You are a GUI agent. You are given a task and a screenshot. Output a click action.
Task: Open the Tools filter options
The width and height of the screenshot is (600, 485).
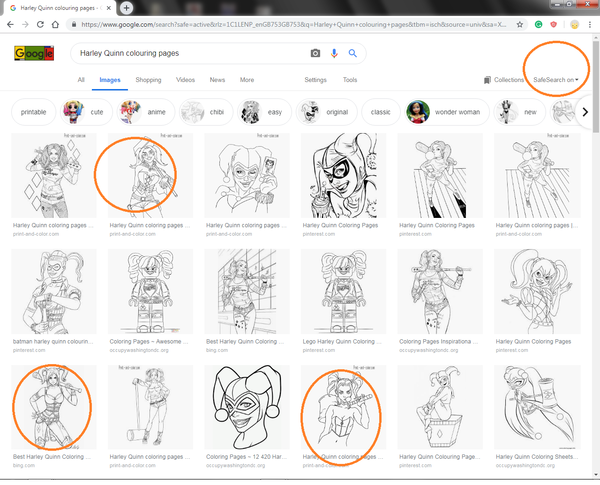click(x=350, y=80)
